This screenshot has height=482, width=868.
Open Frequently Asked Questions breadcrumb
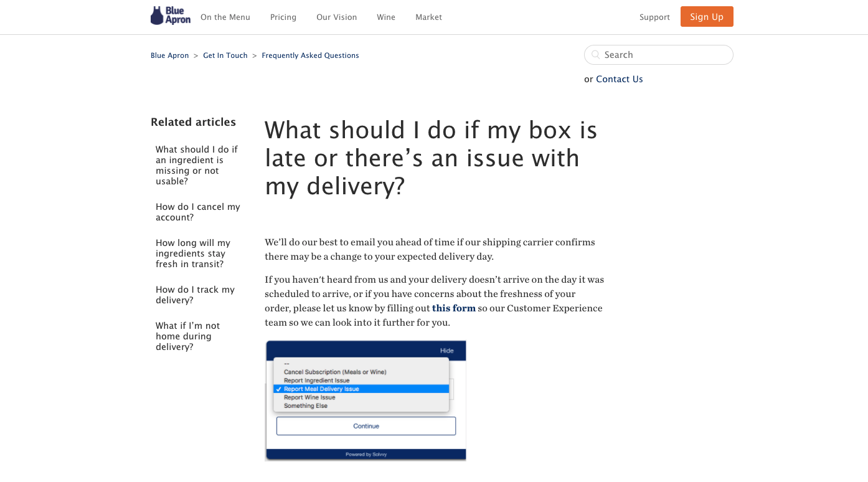[x=310, y=55]
